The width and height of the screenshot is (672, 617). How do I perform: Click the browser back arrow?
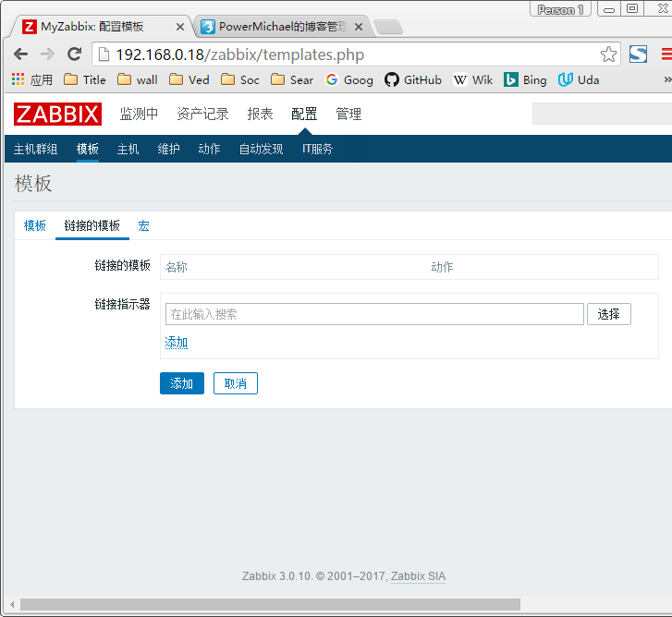tap(20, 54)
